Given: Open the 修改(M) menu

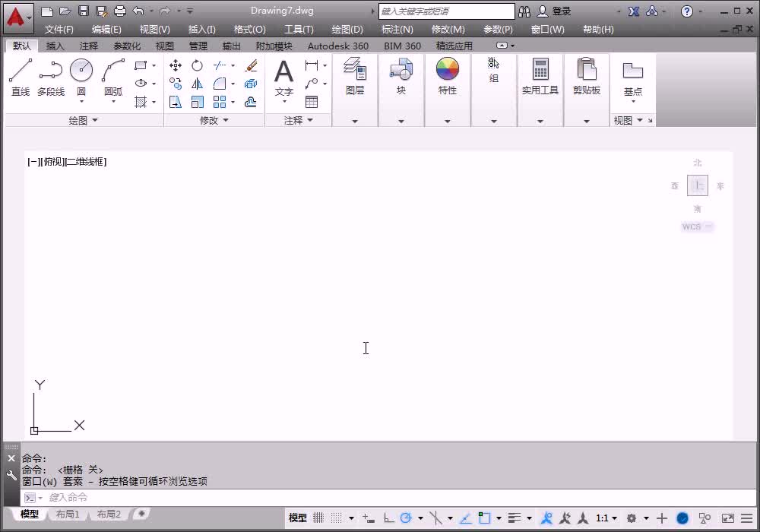Looking at the screenshot, I should coord(448,29).
